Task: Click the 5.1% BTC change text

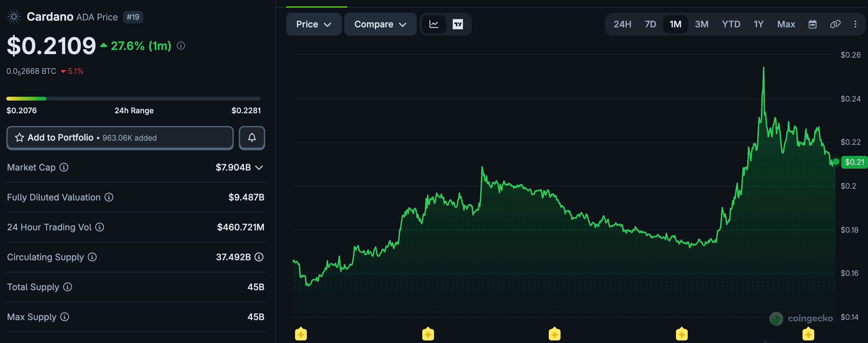Action: 75,71
